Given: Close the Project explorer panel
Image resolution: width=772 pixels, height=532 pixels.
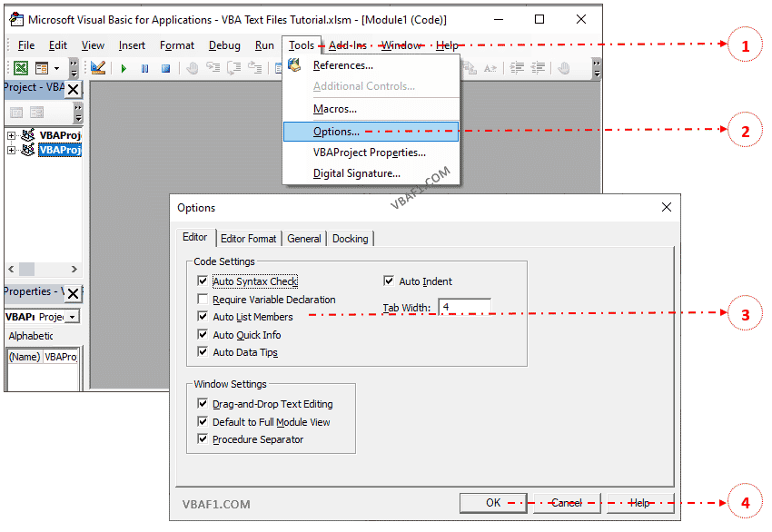Looking at the screenshot, I should pyautogui.click(x=73, y=89).
